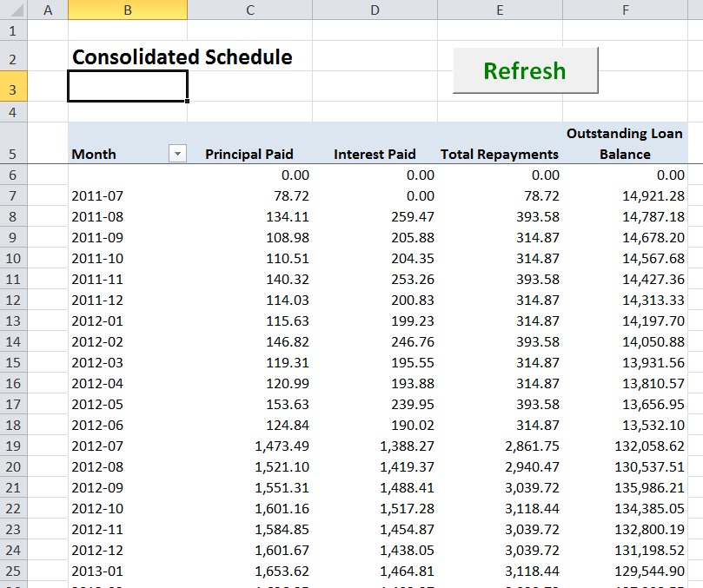703x588 pixels.
Task: Click the outstanding balance cell showing 132,058.62
Action: 625,446
